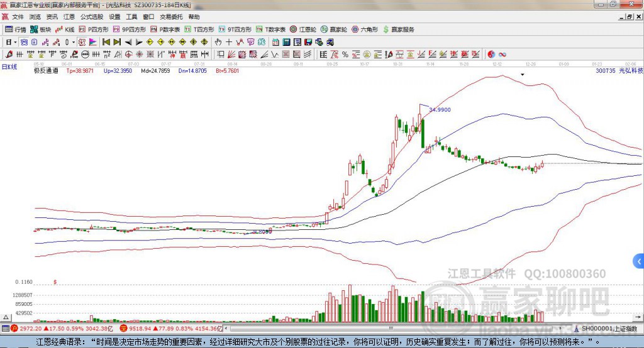Open the calculator icon

click(286, 42)
